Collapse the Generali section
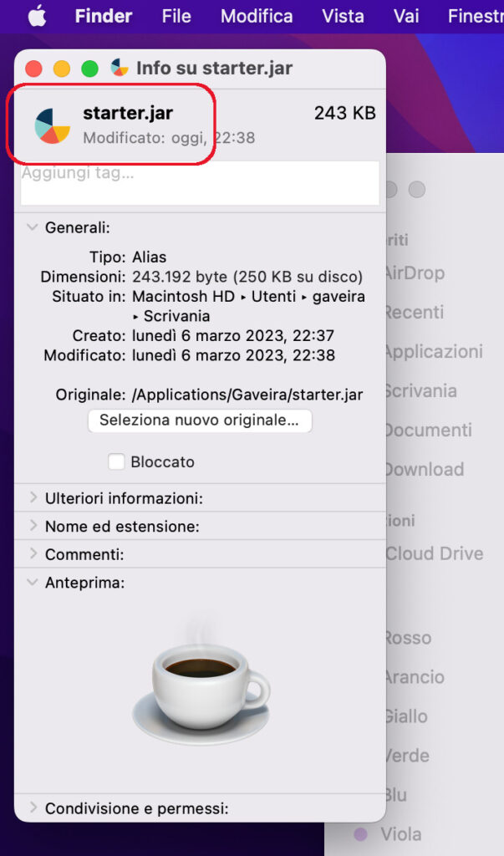Image resolution: width=504 pixels, height=856 pixels. pyautogui.click(x=33, y=227)
